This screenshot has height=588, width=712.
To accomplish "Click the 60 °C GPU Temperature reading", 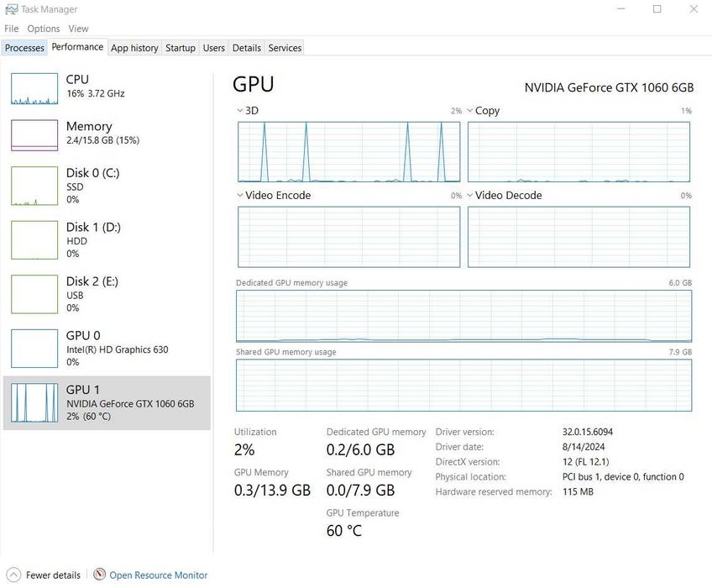I will [344, 530].
